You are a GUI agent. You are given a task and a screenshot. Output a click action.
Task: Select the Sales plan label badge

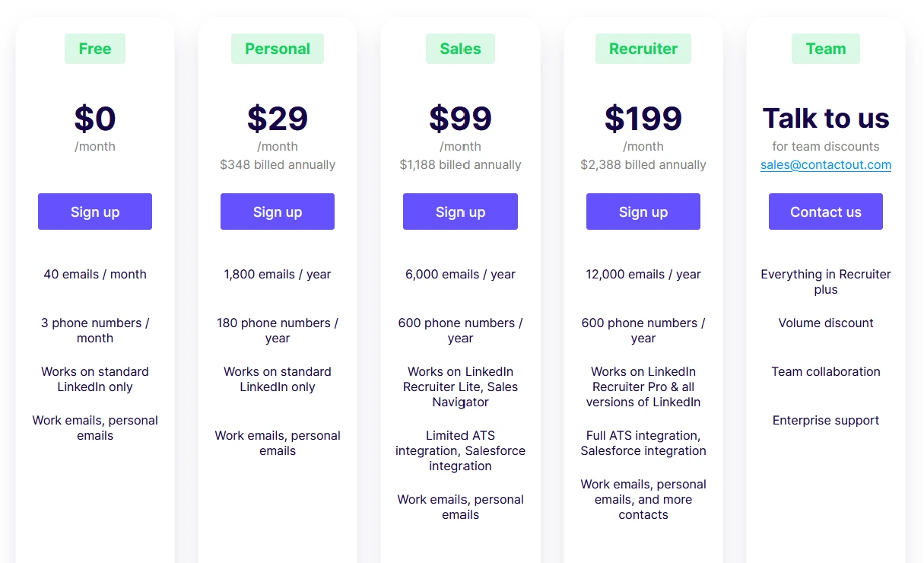coord(460,49)
